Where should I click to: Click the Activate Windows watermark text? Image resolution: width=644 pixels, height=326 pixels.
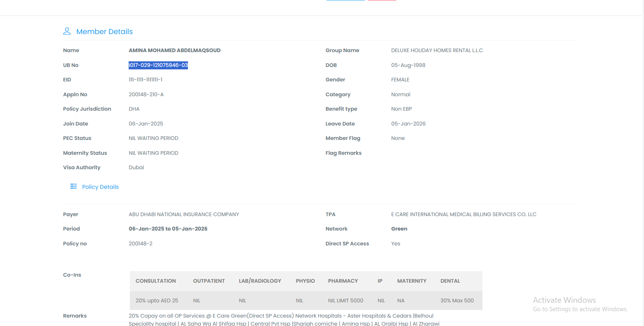coord(564,300)
